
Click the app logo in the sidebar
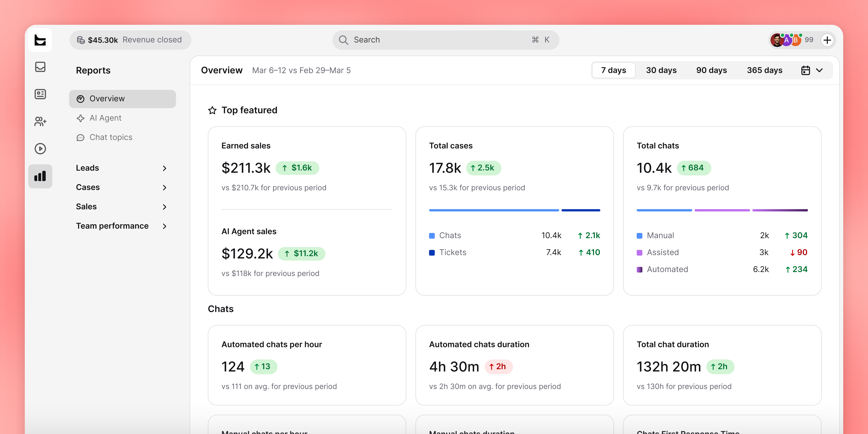40,40
